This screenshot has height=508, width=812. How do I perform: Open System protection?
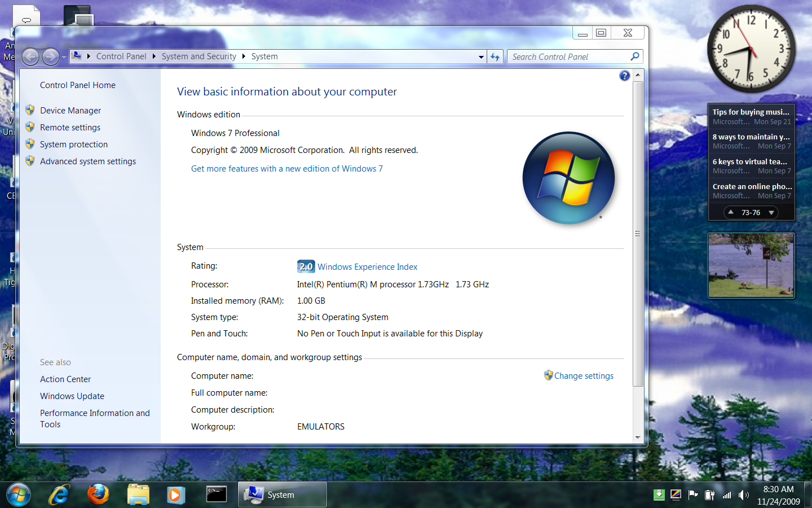pyautogui.click(x=74, y=144)
